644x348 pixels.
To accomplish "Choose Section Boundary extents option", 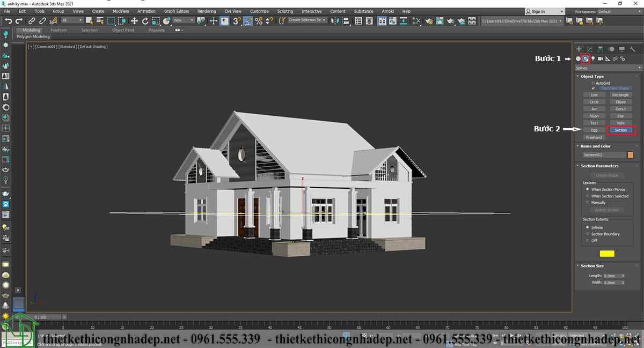I will pos(588,234).
